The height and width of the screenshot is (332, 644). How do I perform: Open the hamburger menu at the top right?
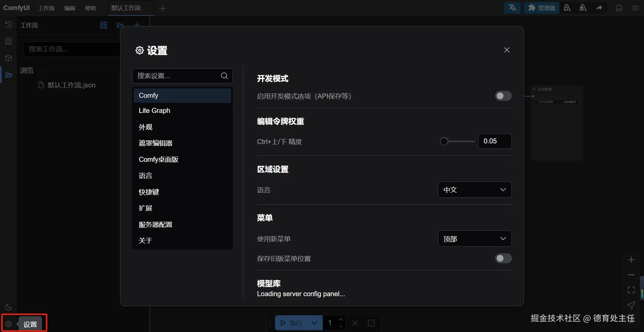click(x=636, y=8)
